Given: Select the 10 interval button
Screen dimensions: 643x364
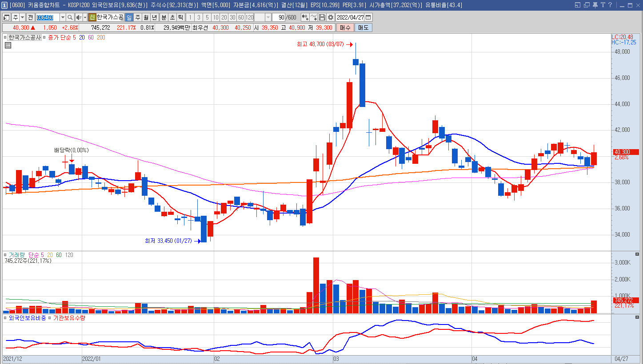Looking at the screenshot, I should 216,17.
